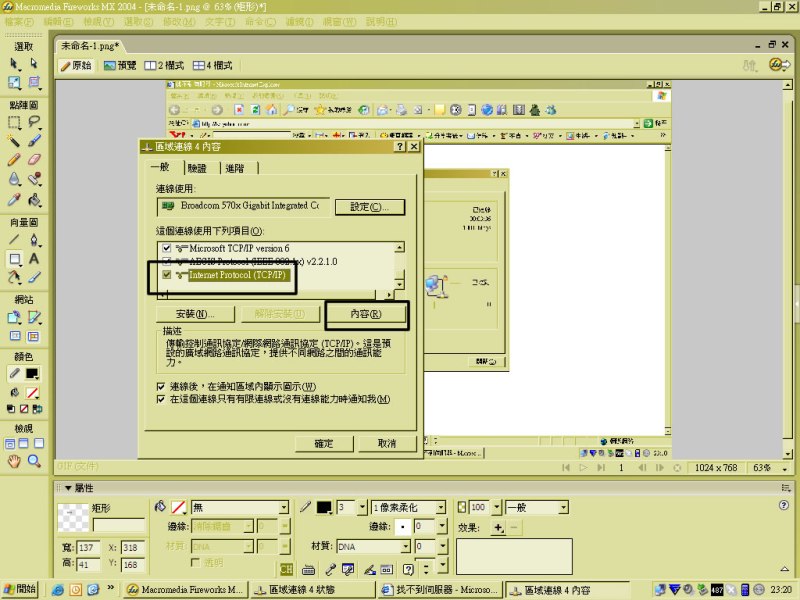800x600 pixels.
Task: Toggle Internet Protocol (TCP/IP) checkbox
Action: [x=166, y=274]
